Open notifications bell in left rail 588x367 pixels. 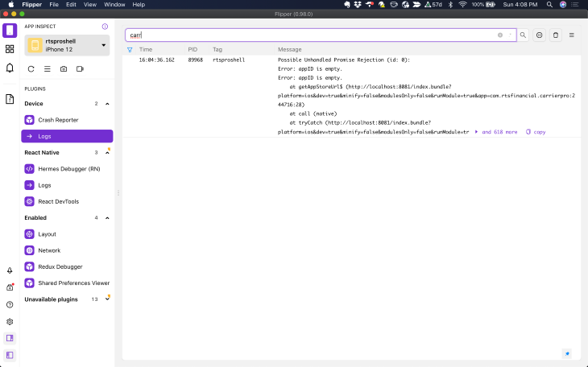pos(10,68)
